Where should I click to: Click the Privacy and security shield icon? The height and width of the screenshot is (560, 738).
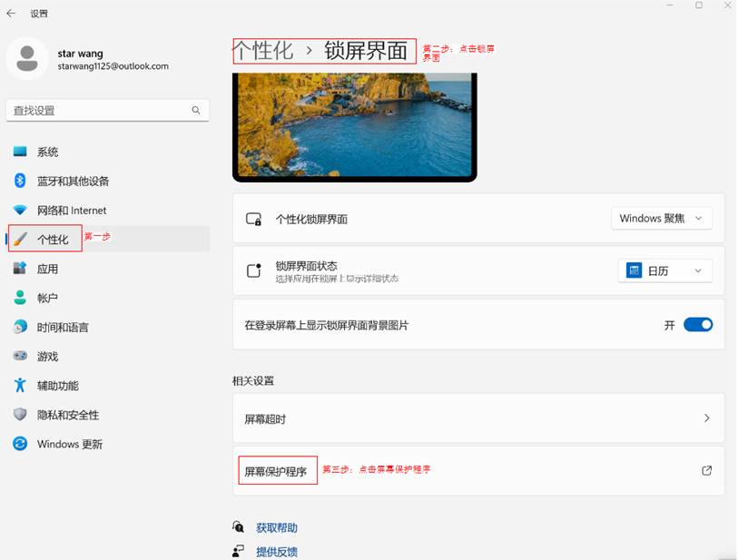[x=20, y=415]
